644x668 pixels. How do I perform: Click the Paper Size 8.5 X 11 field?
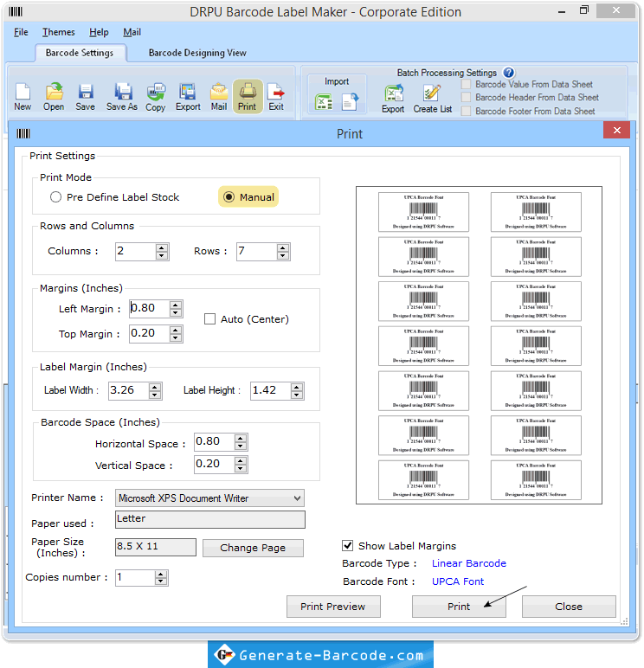pos(156,547)
